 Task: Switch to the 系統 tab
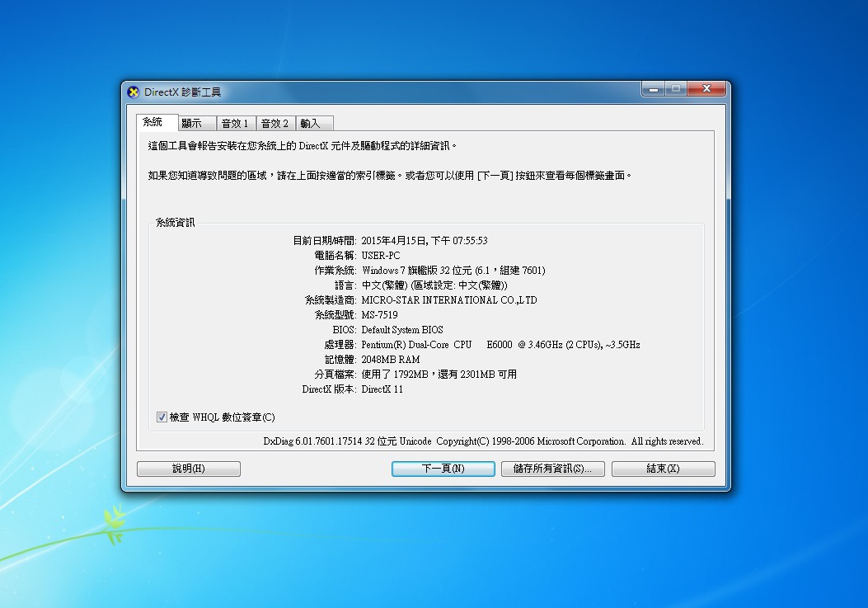pos(153,122)
